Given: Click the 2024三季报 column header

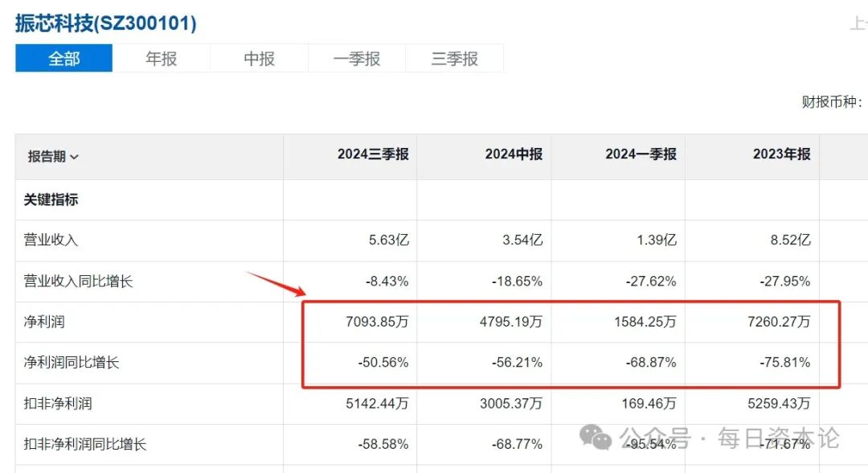Looking at the screenshot, I should (373, 154).
